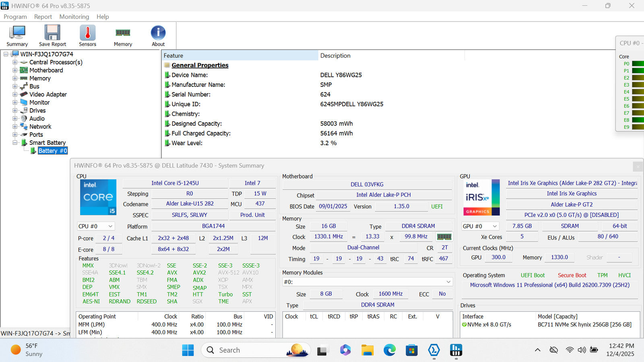The width and height of the screenshot is (644, 362).
Task: Launch File Explorer from the taskbar
Action: click(x=367, y=350)
